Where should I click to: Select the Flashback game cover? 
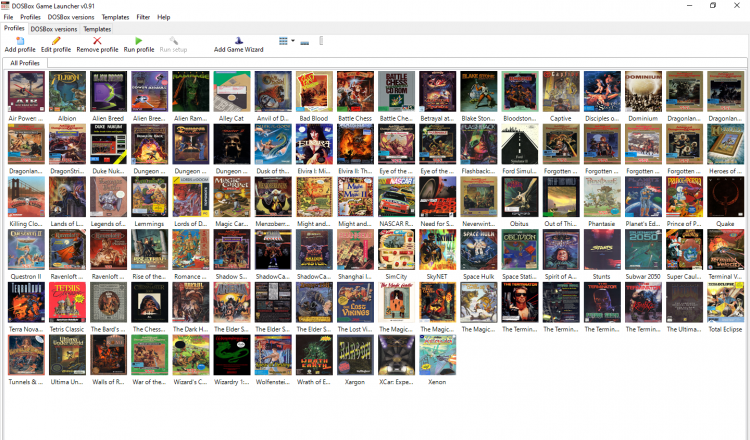(x=479, y=144)
